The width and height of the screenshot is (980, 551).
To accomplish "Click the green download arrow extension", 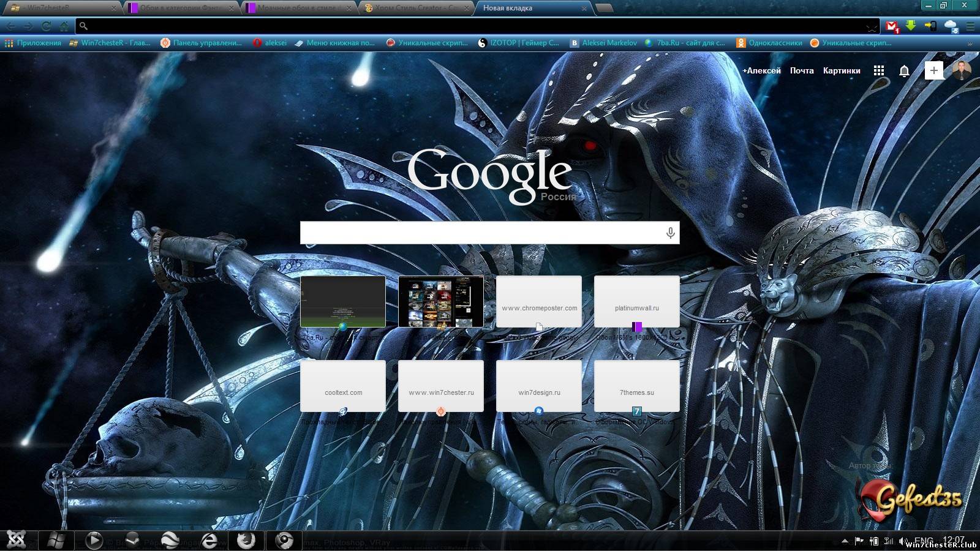I will [911, 26].
